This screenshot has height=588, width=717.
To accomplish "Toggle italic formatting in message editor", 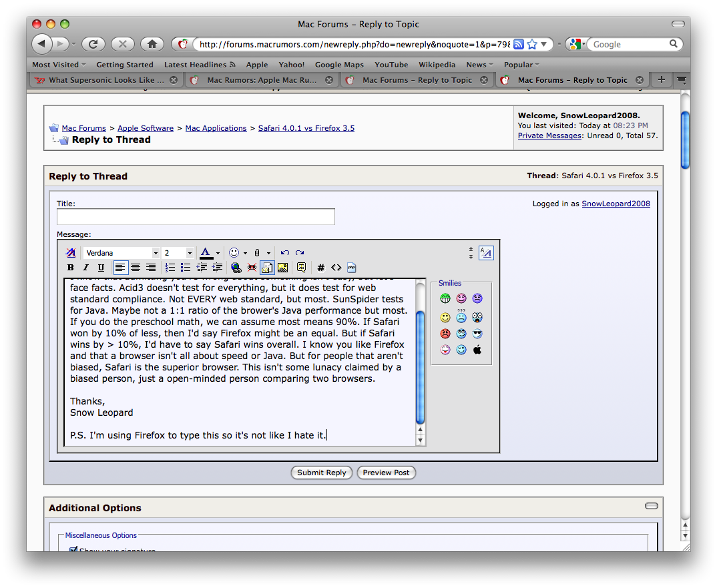I will pos(85,268).
